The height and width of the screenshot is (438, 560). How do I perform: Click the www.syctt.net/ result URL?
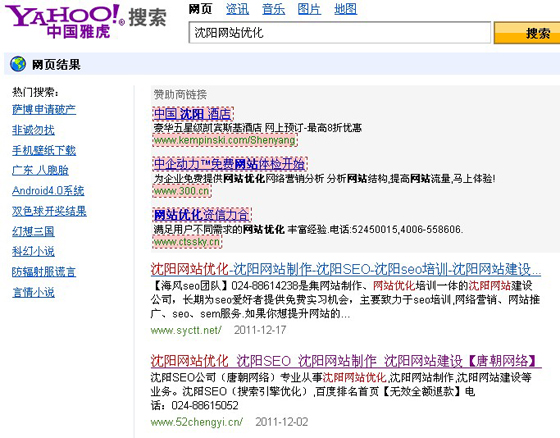click(x=186, y=330)
